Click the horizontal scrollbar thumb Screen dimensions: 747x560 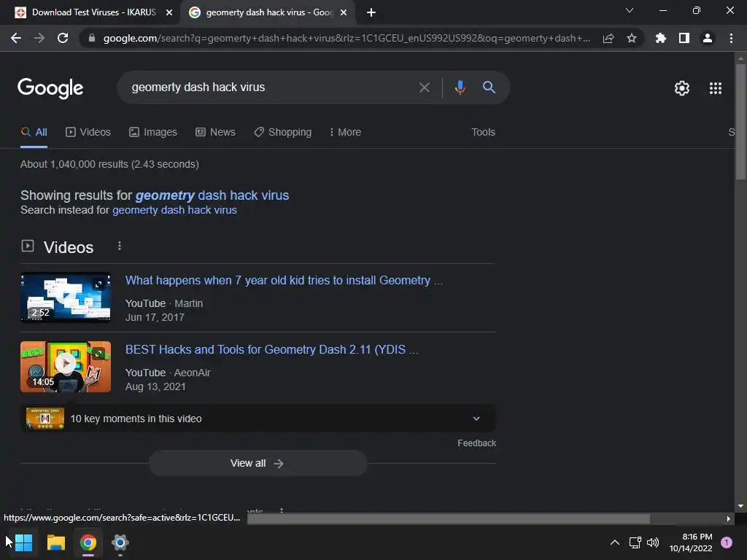click(x=449, y=518)
